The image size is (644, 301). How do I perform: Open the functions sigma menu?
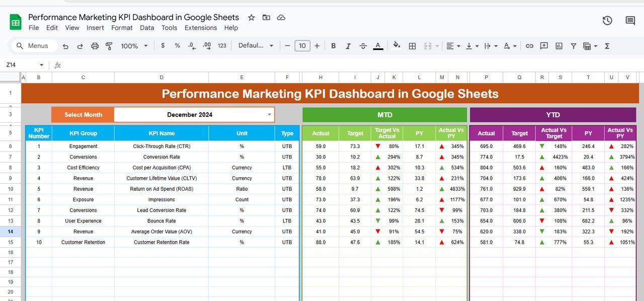tap(607, 46)
